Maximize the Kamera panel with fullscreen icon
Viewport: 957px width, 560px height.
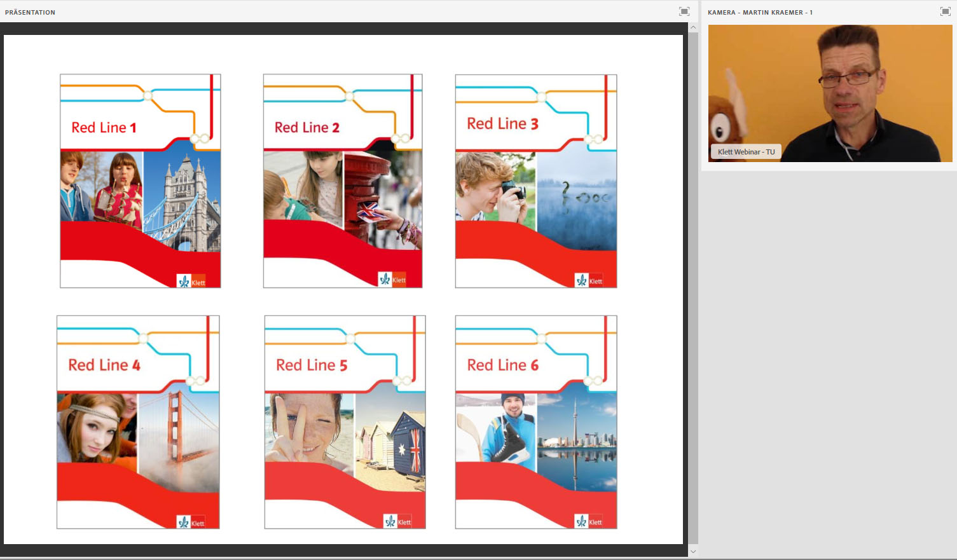[x=945, y=11]
